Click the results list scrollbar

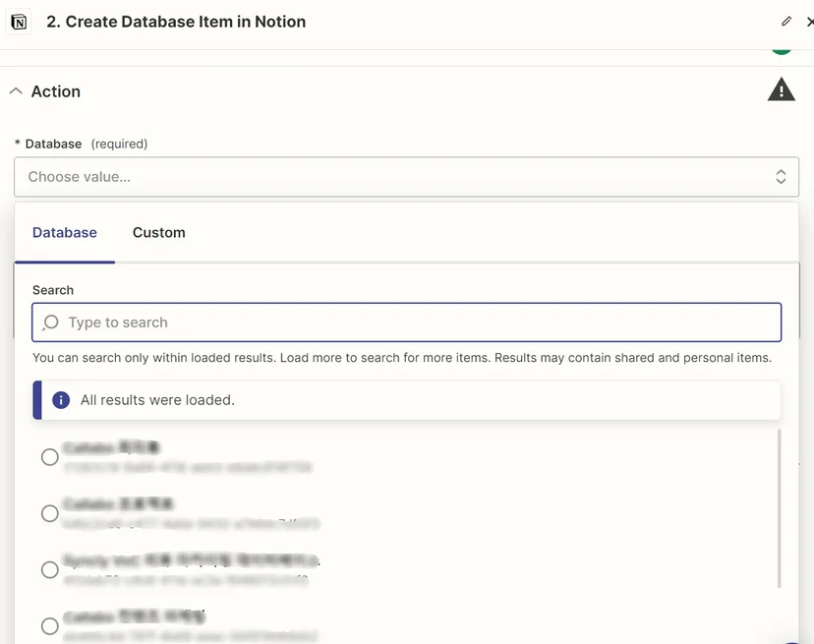pos(779,508)
